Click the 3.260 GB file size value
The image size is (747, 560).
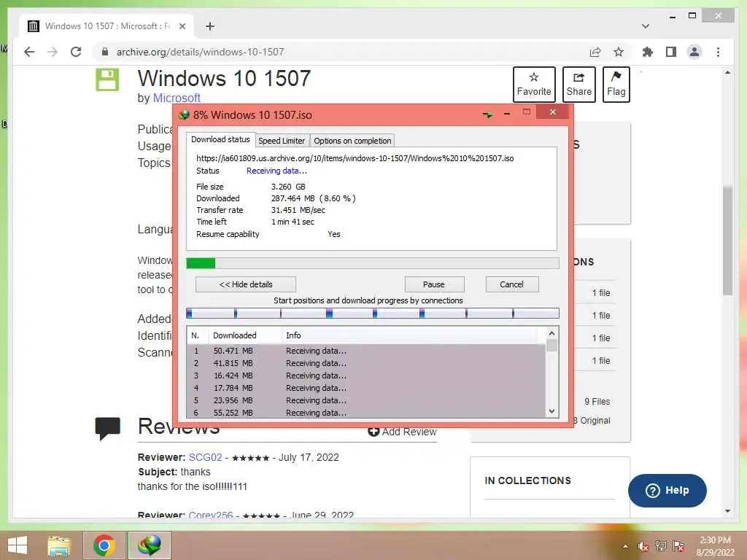(x=288, y=187)
